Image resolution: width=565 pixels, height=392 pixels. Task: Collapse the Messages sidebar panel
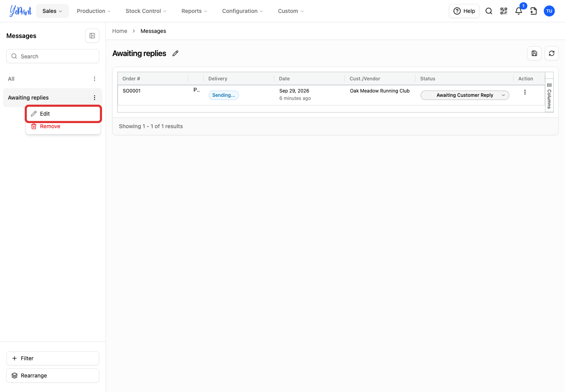tap(92, 36)
